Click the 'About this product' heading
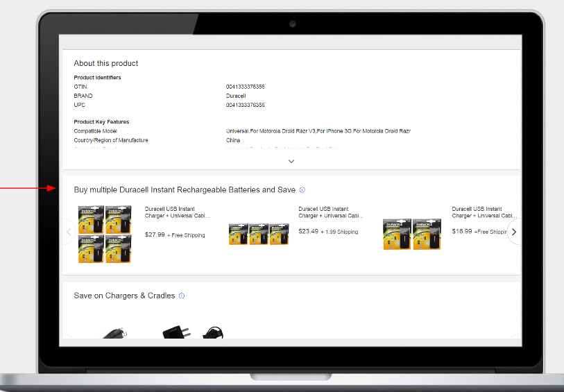Viewport: 564px width, 392px height. click(x=106, y=63)
